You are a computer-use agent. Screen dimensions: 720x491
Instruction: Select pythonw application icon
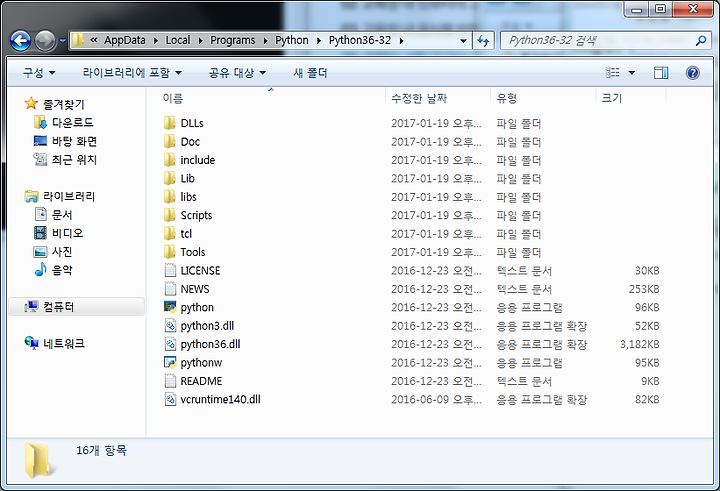pos(170,362)
